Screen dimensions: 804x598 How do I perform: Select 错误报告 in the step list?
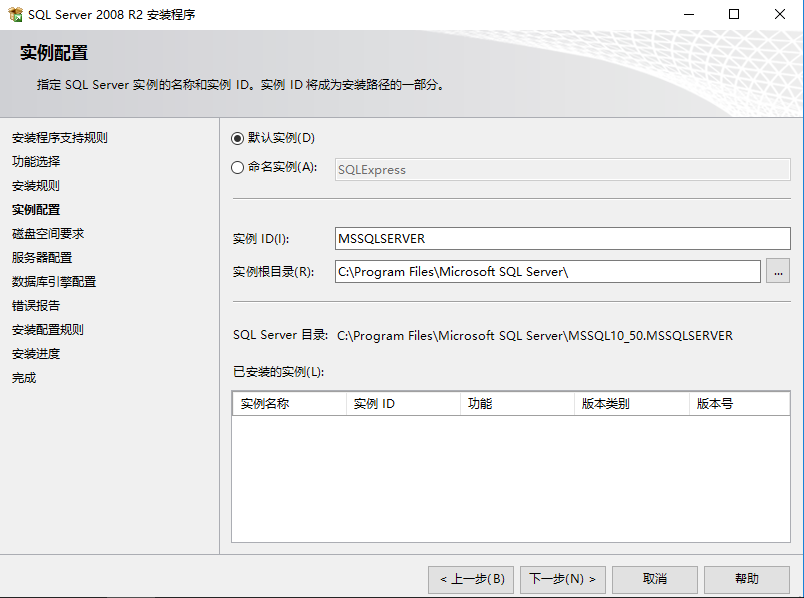[x=36, y=306]
